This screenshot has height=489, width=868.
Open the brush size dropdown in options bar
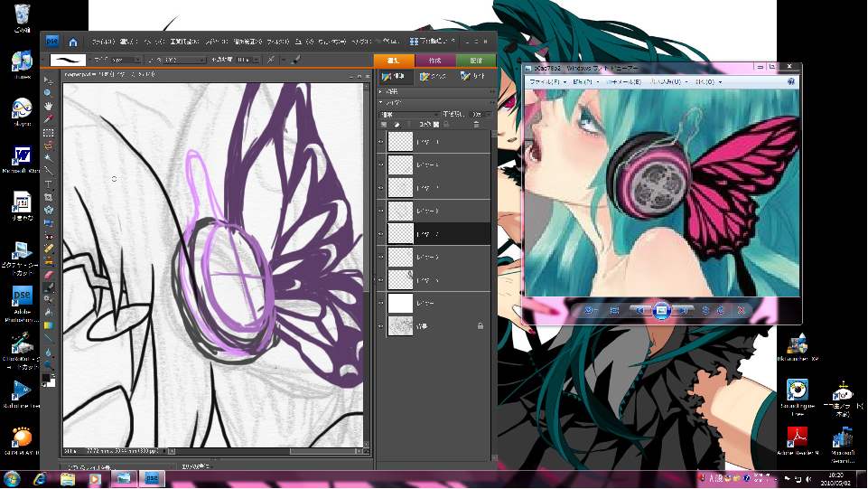[137, 60]
